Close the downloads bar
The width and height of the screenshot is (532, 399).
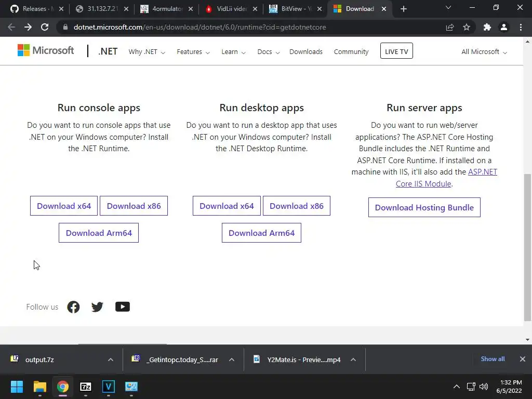click(x=523, y=359)
